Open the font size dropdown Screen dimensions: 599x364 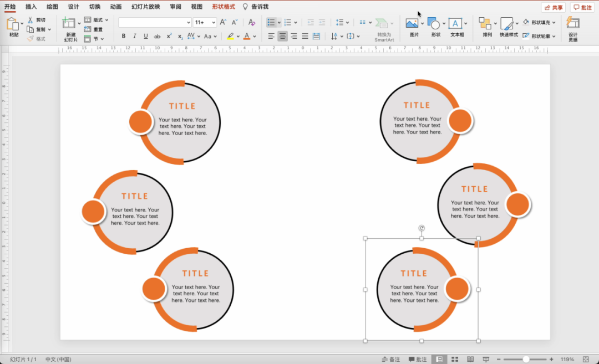214,22
